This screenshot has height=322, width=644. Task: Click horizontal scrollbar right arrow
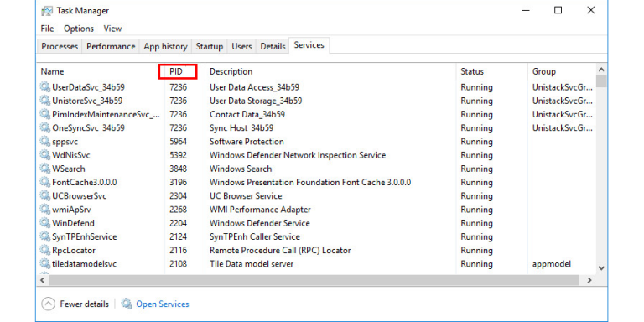pos(589,280)
